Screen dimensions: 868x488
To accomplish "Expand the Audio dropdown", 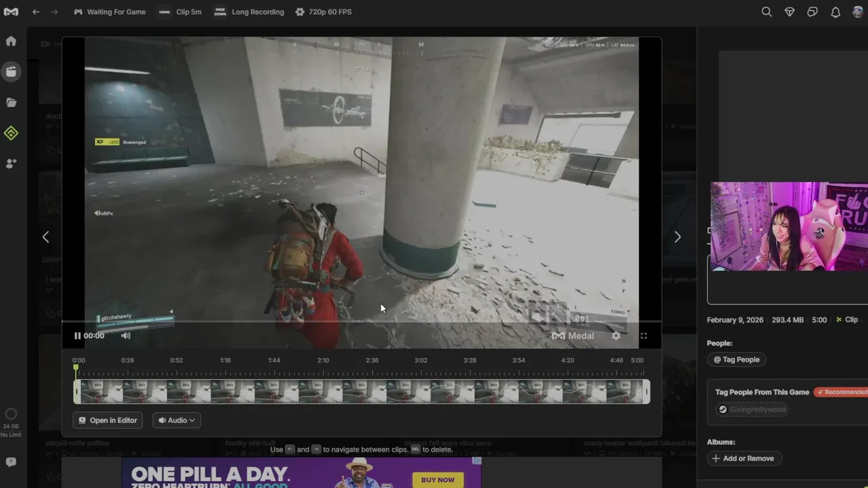I will 176,420.
